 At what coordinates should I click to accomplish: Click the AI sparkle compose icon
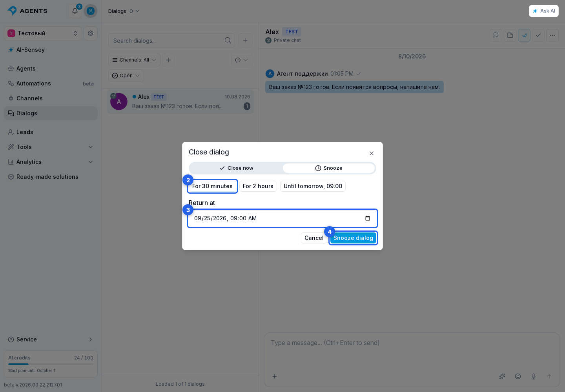pyautogui.click(x=502, y=376)
